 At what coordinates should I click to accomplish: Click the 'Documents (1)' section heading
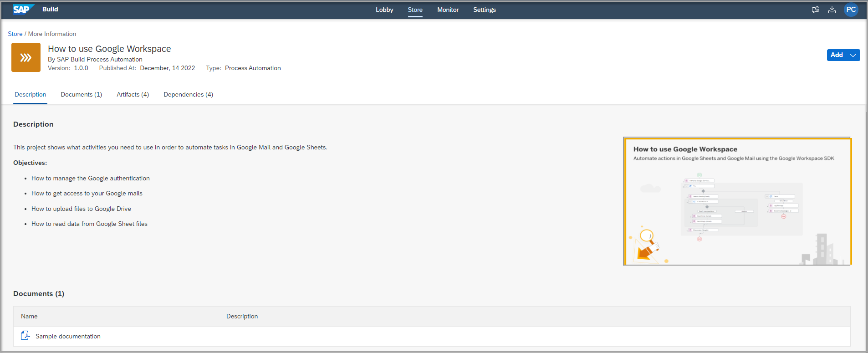coord(39,294)
